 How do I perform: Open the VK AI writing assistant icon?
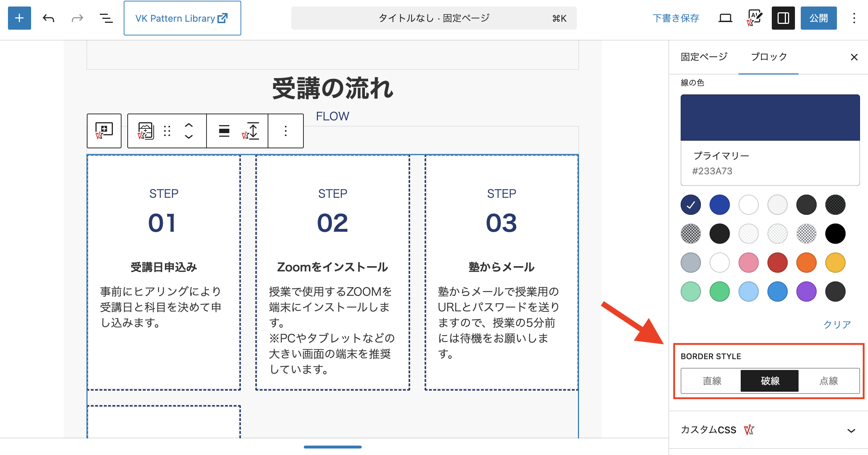(754, 18)
